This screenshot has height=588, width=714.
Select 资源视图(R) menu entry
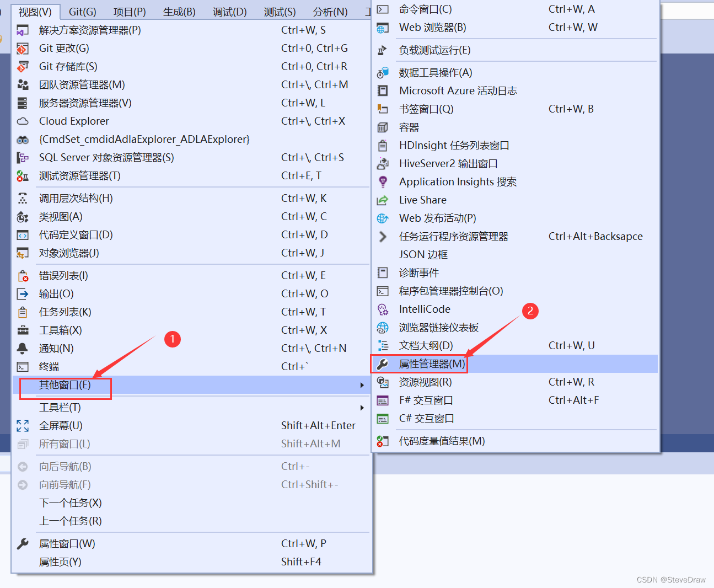coord(516,382)
